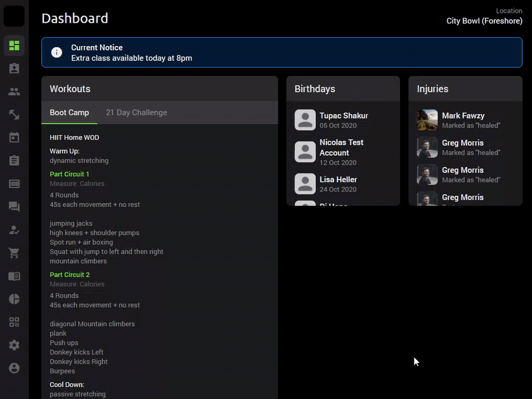Click the Dashboard page heading
Image resolution: width=532 pixels, height=399 pixels.
75,18
